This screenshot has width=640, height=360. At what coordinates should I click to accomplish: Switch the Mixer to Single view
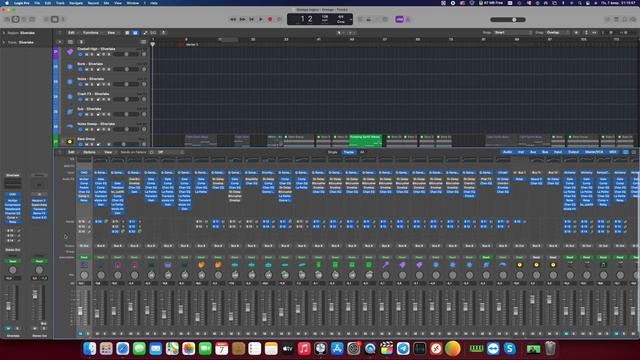333,152
